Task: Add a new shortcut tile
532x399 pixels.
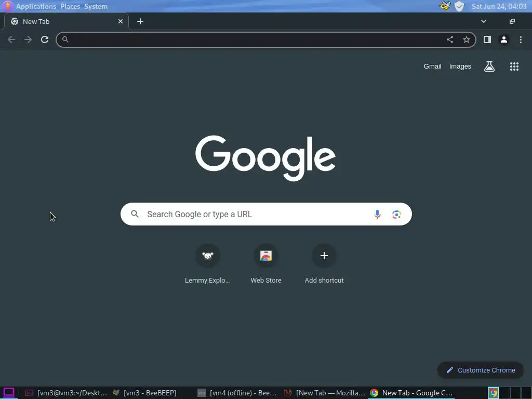Action: (x=324, y=264)
